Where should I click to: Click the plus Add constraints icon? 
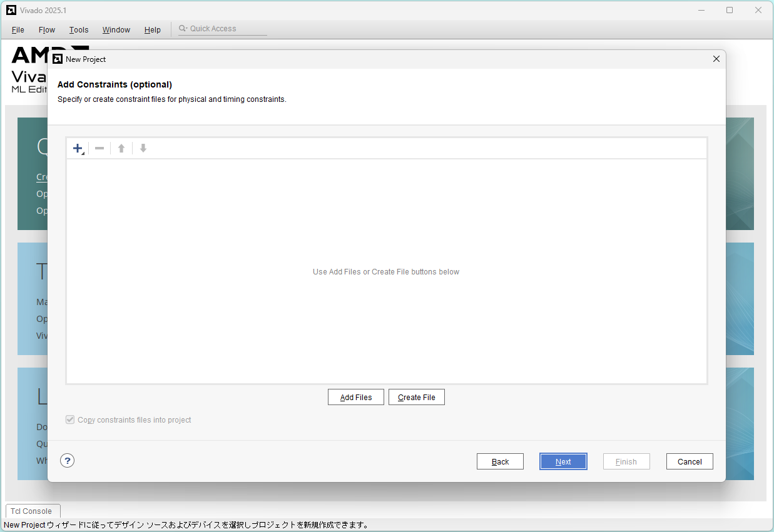tap(78, 148)
